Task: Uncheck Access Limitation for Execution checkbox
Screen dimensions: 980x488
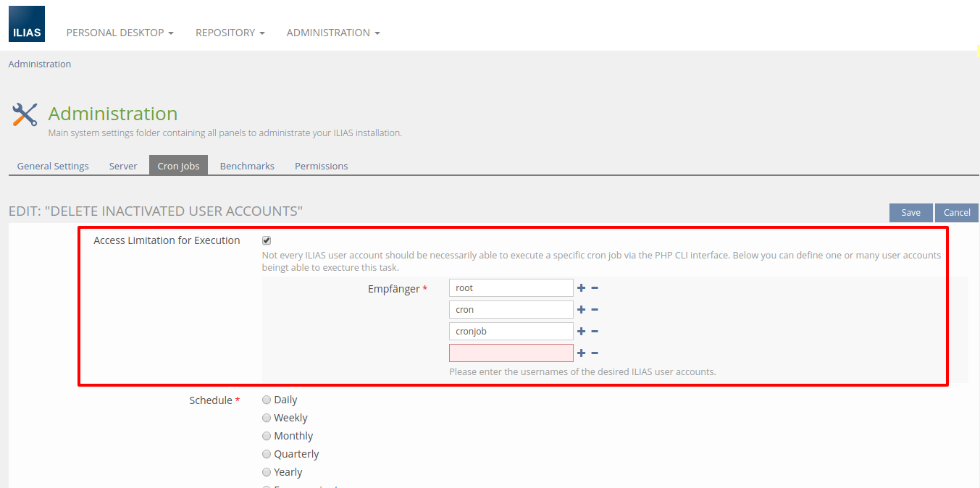Action: [267, 240]
